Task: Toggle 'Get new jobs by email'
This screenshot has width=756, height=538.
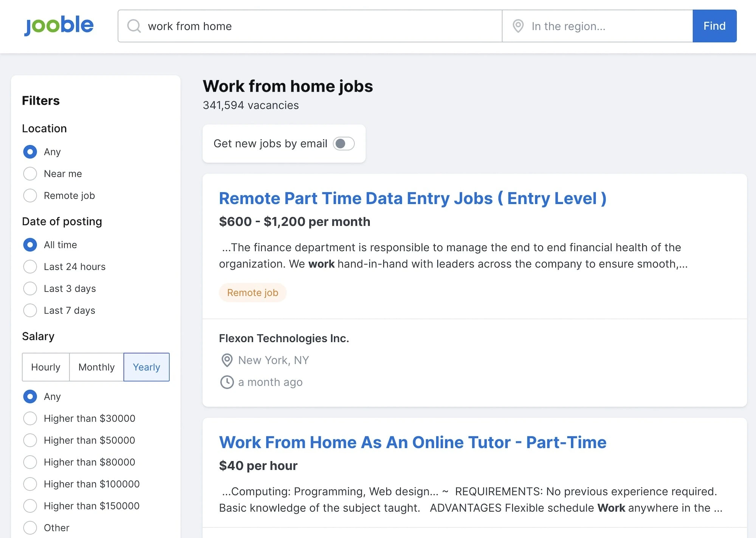Action: (343, 144)
